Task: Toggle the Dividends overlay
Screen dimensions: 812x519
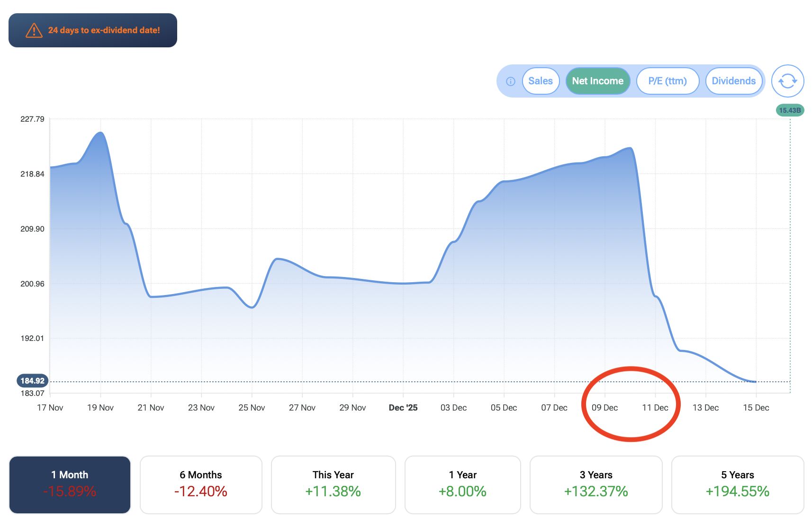Action: [733, 81]
